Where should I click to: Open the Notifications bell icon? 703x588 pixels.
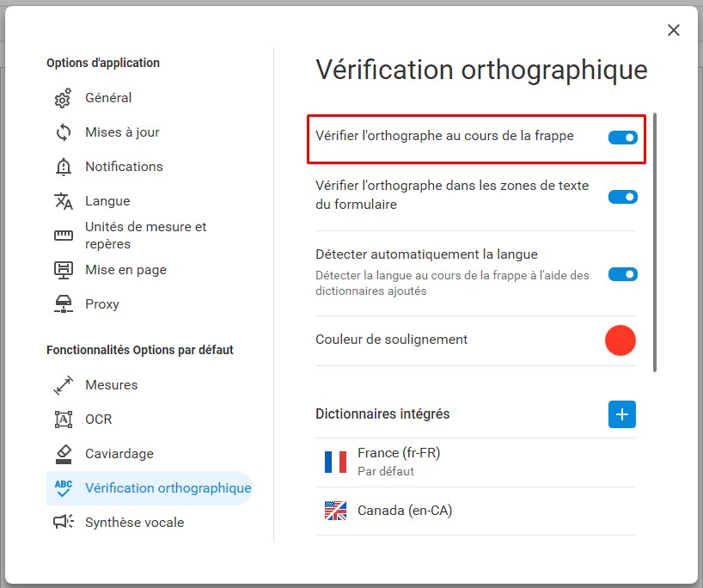click(64, 167)
